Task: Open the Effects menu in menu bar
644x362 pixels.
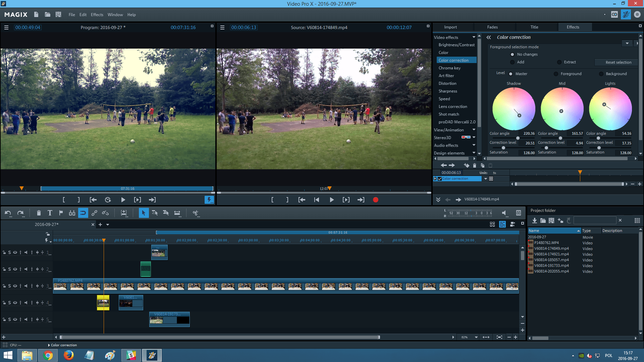Action: [x=96, y=15]
